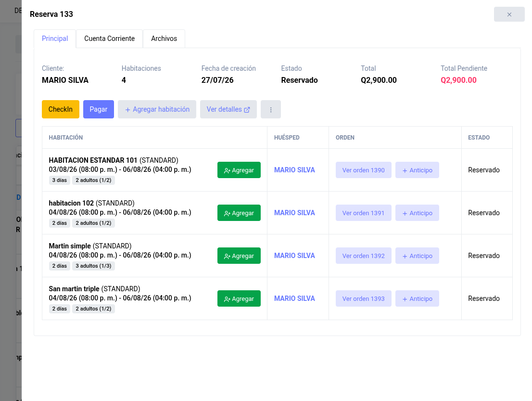
Task: Add guest to San martin triple
Action: pyautogui.click(x=239, y=298)
